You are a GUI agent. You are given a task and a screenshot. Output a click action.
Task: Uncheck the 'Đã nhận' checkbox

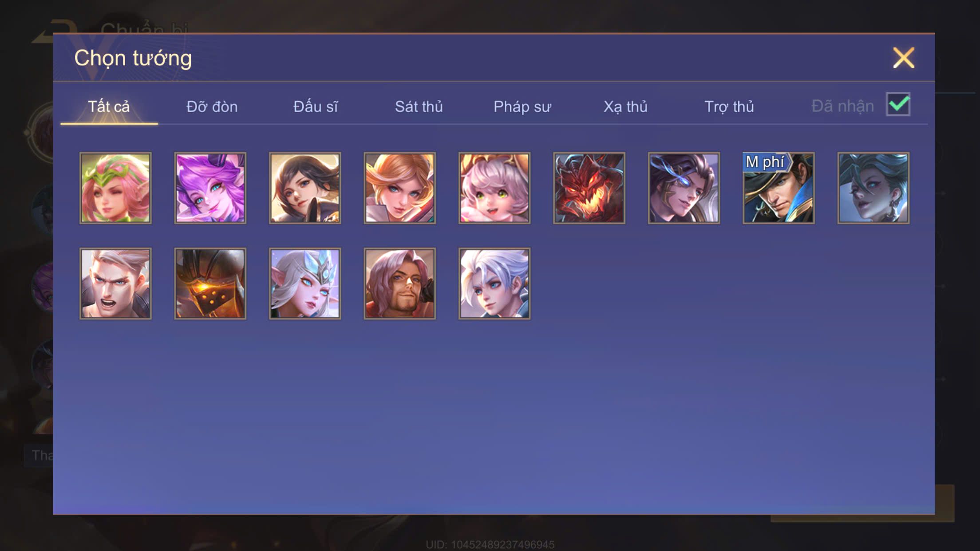pos(898,104)
